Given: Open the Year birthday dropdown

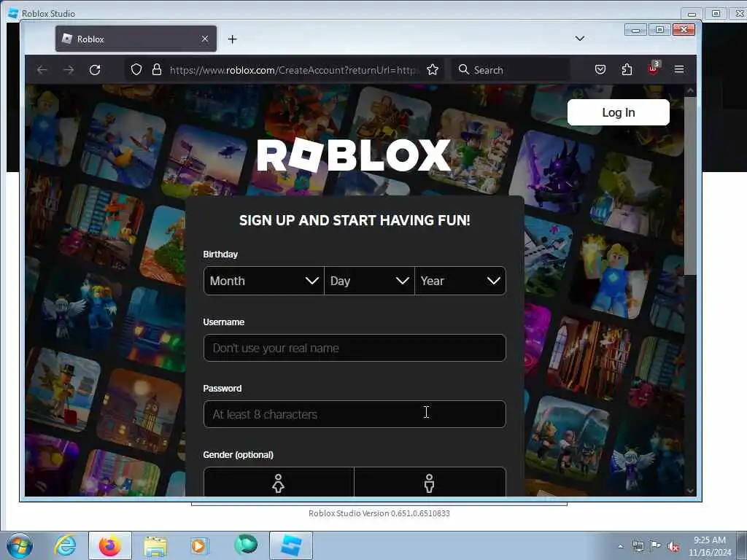Looking at the screenshot, I should (x=460, y=281).
